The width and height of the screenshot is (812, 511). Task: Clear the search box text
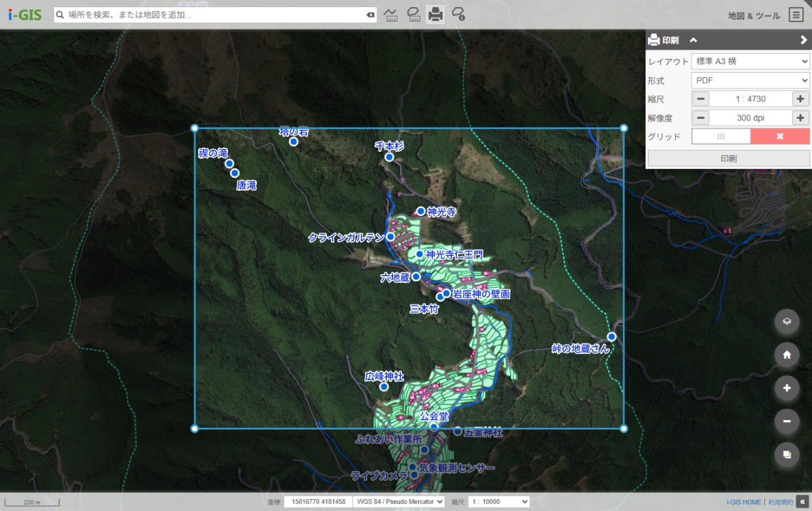pyautogui.click(x=370, y=14)
